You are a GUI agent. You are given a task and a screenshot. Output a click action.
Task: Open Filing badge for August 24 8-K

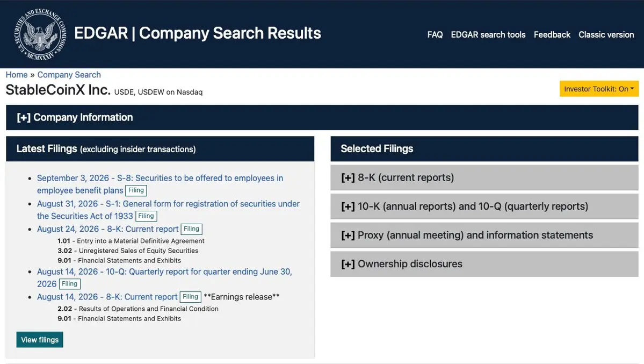click(x=191, y=229)
